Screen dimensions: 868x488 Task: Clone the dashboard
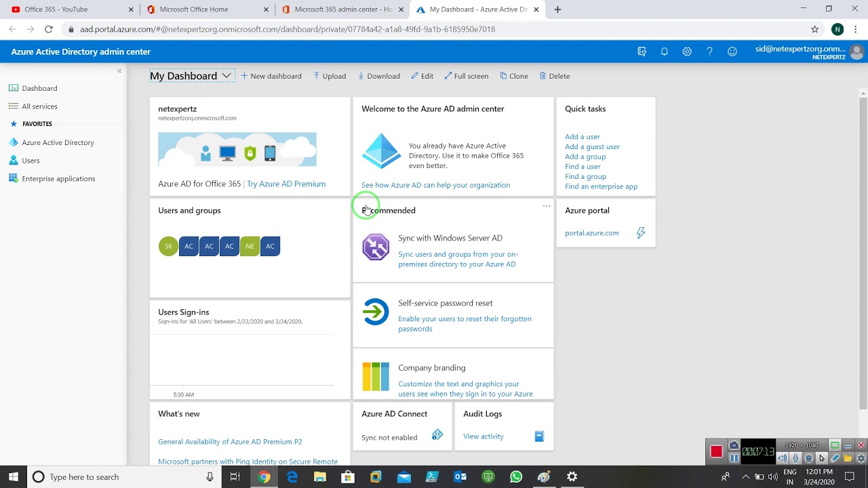(x=514, y=76)
